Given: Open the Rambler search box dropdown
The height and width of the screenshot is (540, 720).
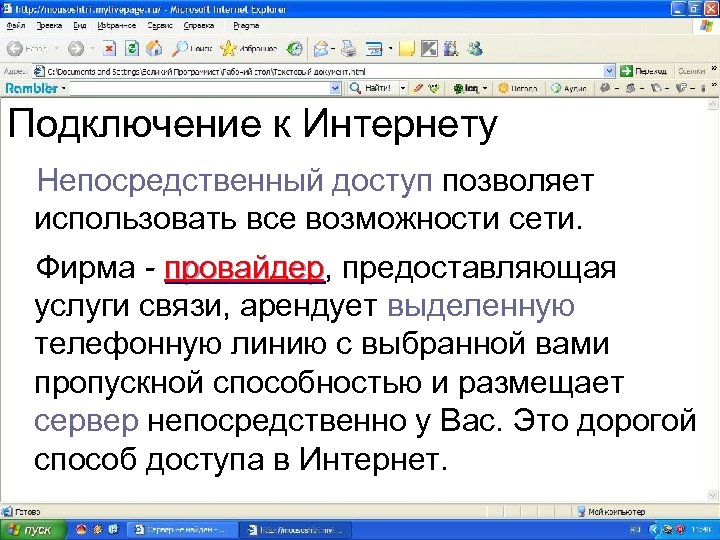Looking at the screenshot, I should point(336,88).
